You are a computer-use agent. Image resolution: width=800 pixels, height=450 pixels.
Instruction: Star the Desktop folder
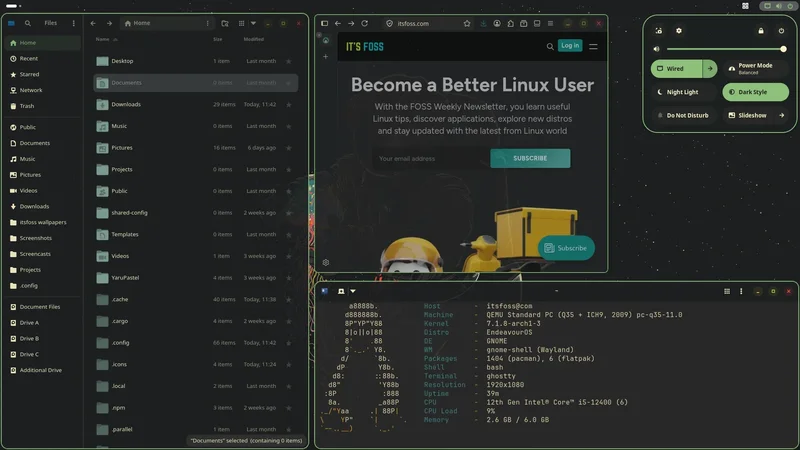289,61
